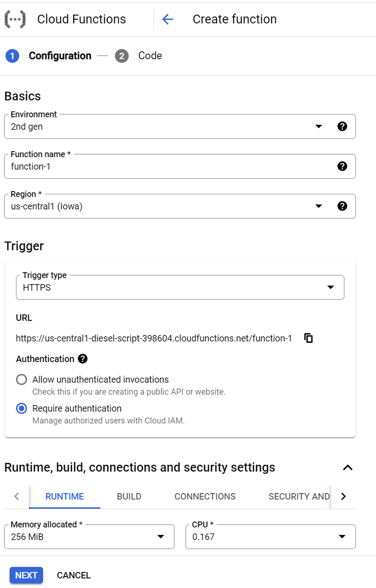The image size is (376, 588).
Task: Switch to the BUILD tab
Action: pos(129,496)
